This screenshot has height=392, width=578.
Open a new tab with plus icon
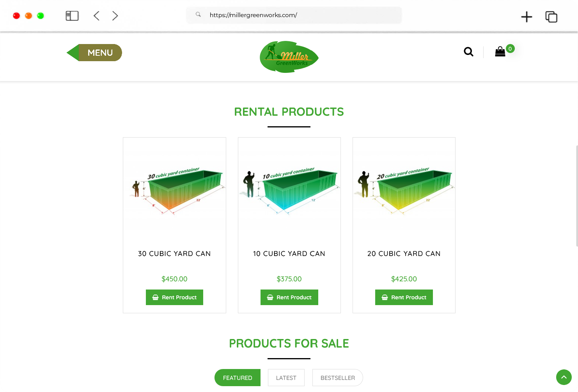click(x=527, y=17)
